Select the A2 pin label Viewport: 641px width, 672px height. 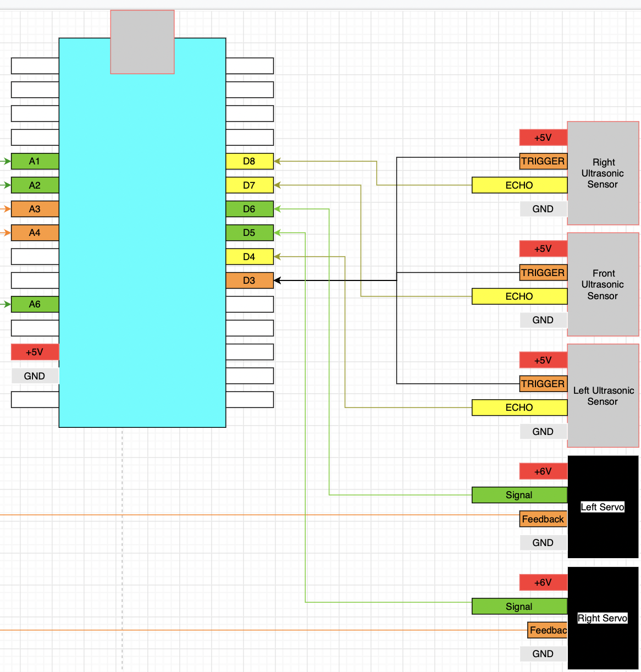point(35,185)
